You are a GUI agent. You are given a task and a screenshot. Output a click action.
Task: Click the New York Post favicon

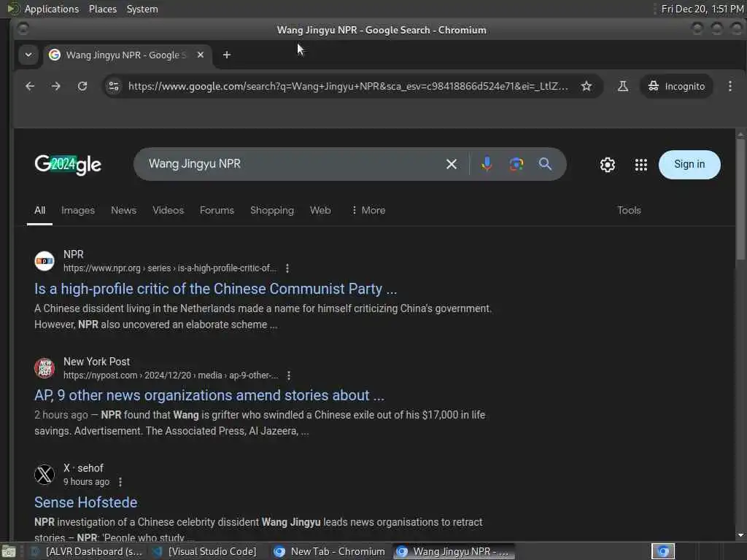[x=44, y=368]
